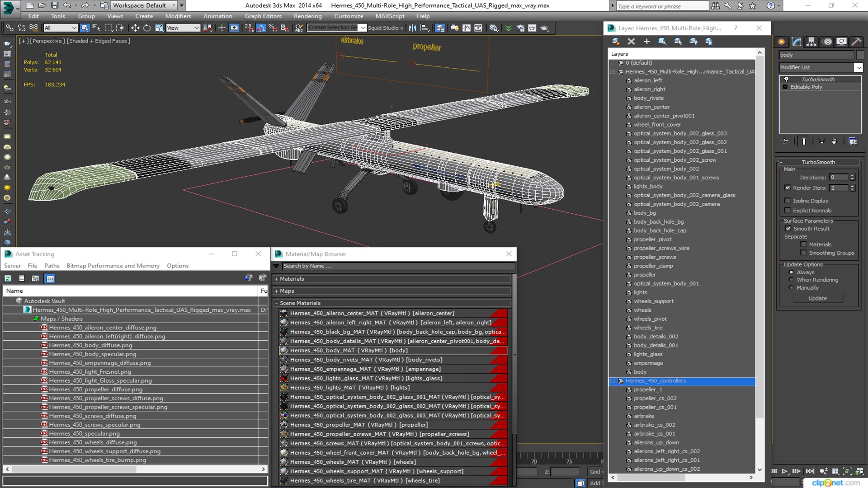The height and width of the screenshot is (488, 868).
Task: Click Remove Modifier trash icon
Action: 834,141
